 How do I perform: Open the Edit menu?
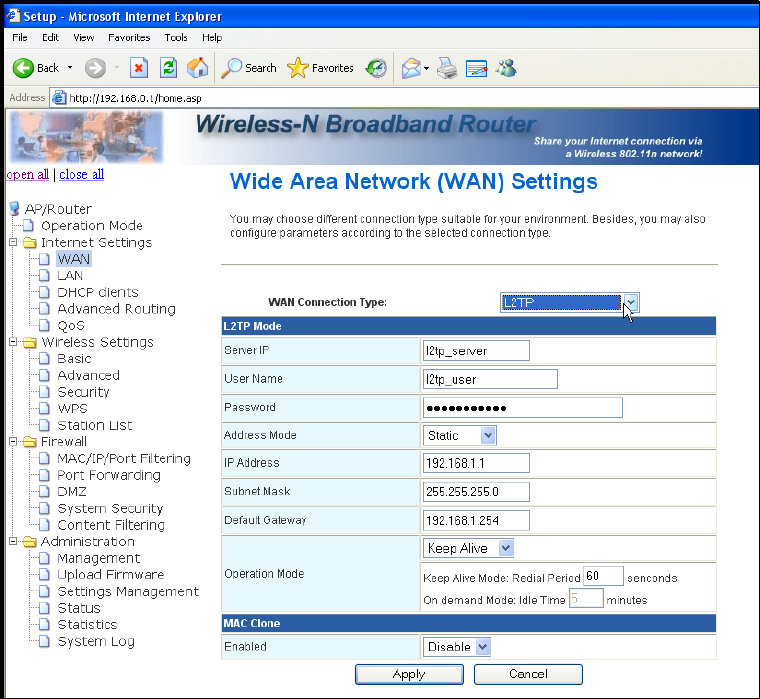[50, 37]
